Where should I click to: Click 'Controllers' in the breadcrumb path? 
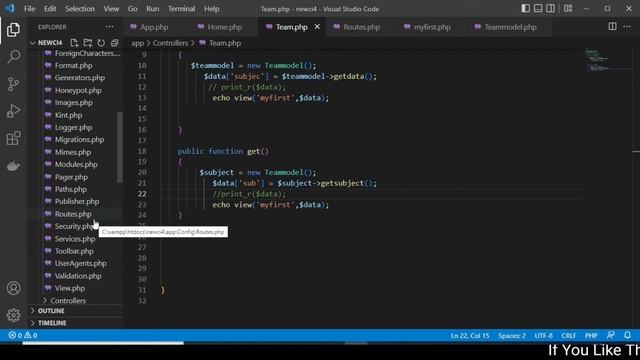(x=170, y=43)
